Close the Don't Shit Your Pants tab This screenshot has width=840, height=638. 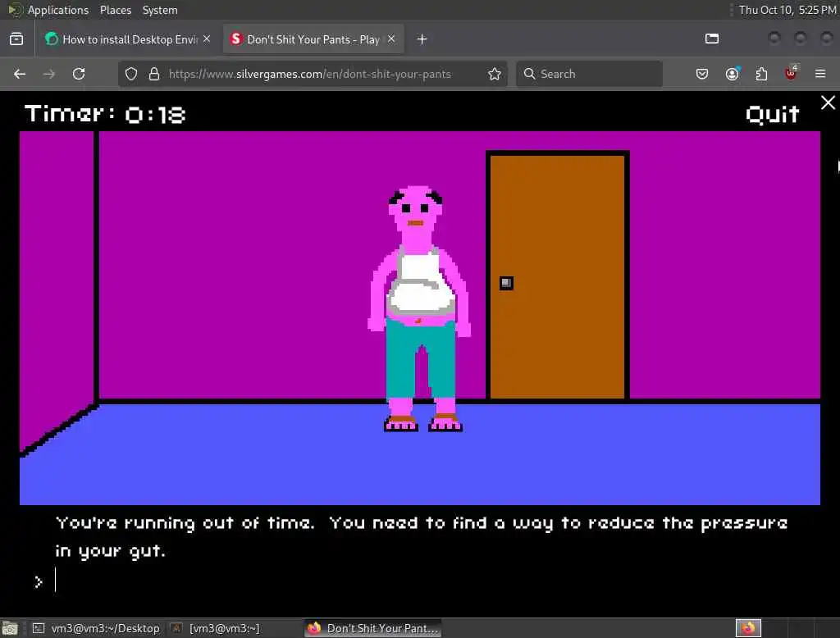[x=391, y=39]
